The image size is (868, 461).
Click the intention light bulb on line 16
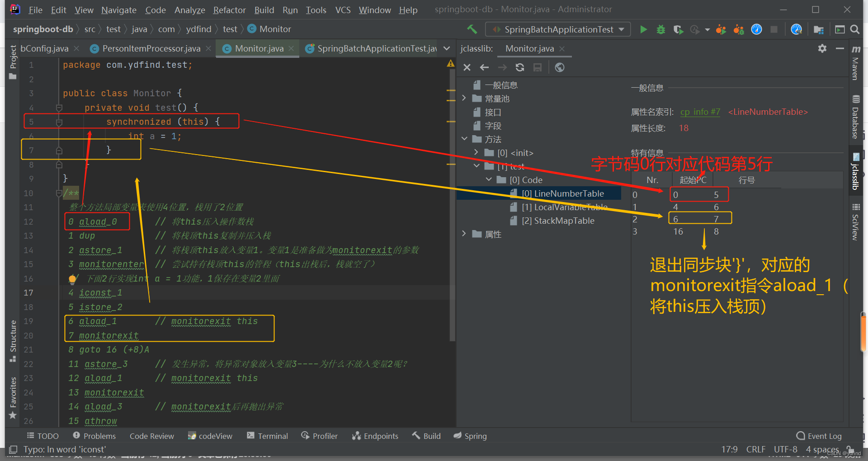pos(72,279)
